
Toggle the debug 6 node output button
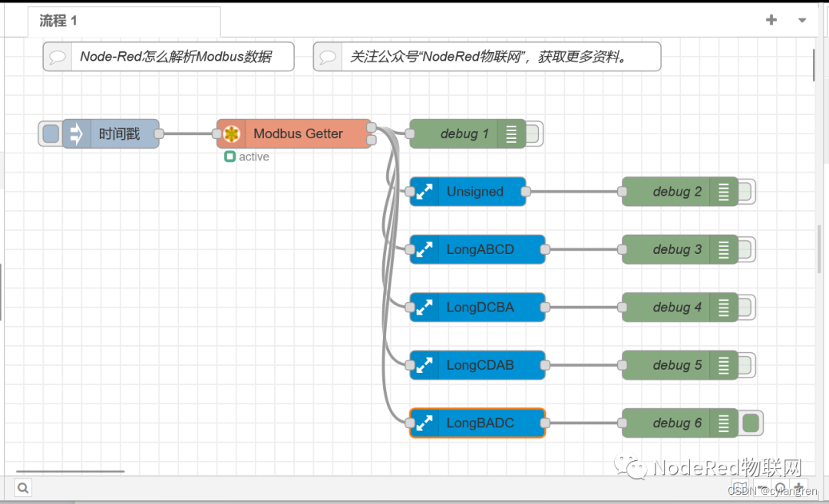pyautogui.click(x=750, y=423)
